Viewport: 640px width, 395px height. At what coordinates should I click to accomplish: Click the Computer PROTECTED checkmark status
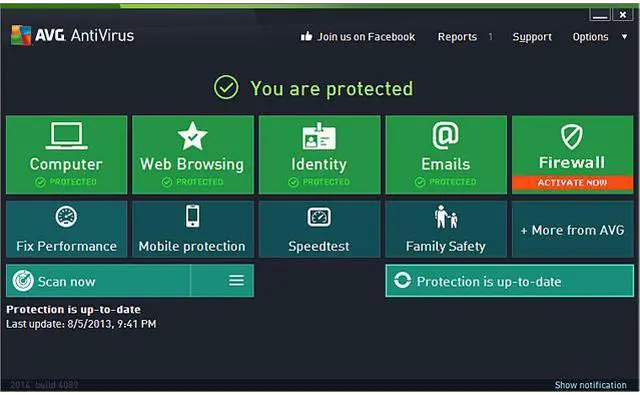(x=66, y=182)
